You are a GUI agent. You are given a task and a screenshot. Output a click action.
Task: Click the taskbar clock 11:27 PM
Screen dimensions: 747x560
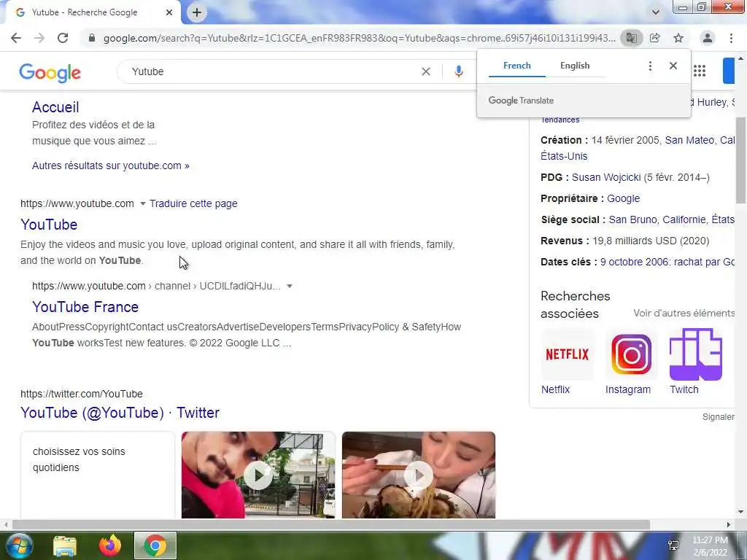[710, 540]
